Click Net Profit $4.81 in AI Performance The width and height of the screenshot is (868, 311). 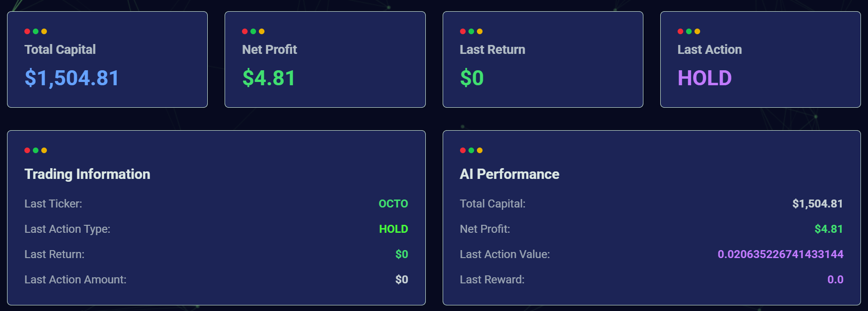coord(829,229)
